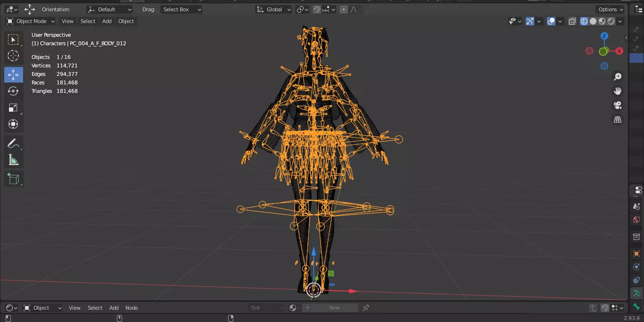Click the pin icon in shader editor
The image size is (644, 322).
[x=366, y=308]
